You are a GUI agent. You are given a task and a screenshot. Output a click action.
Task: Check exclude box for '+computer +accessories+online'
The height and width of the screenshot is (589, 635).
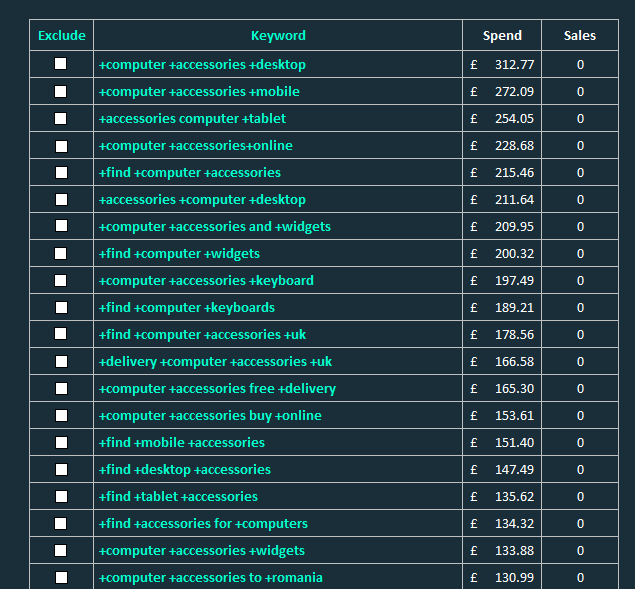61,146
